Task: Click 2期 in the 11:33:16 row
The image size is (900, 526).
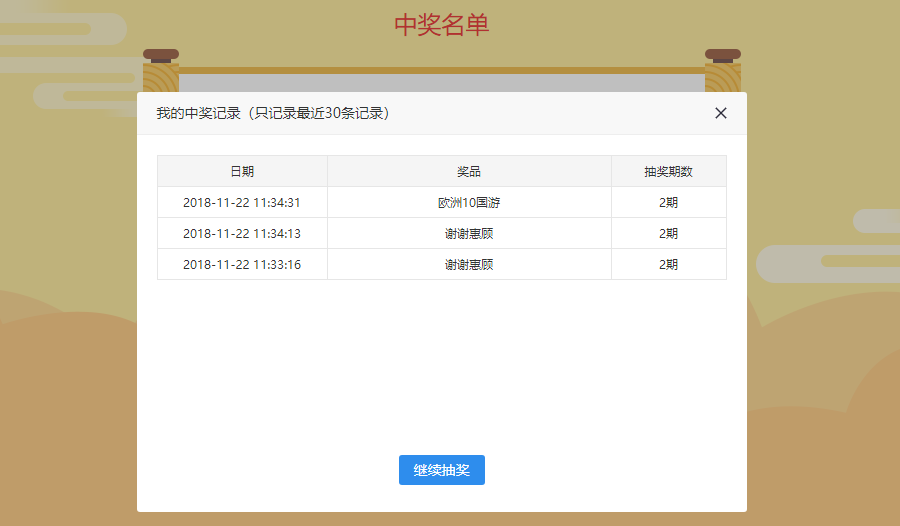Action: click(x=668, y=265)
